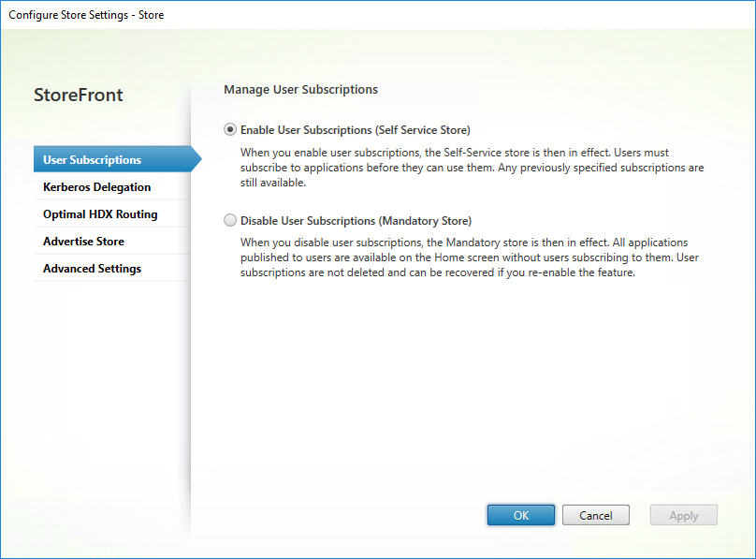Viewport: 756px width, 559px height.
Task: Click the blank area left of the OK button
Action: click(356, 515)
